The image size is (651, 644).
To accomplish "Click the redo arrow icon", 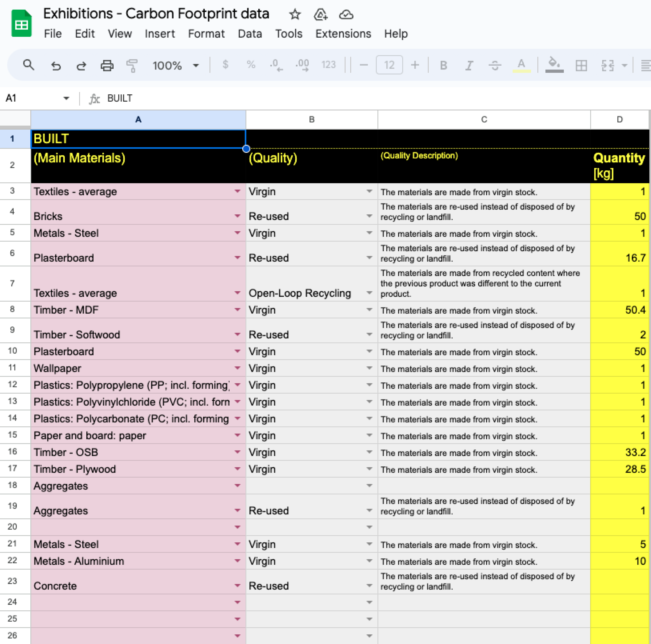I will click(x=81, y=65).
